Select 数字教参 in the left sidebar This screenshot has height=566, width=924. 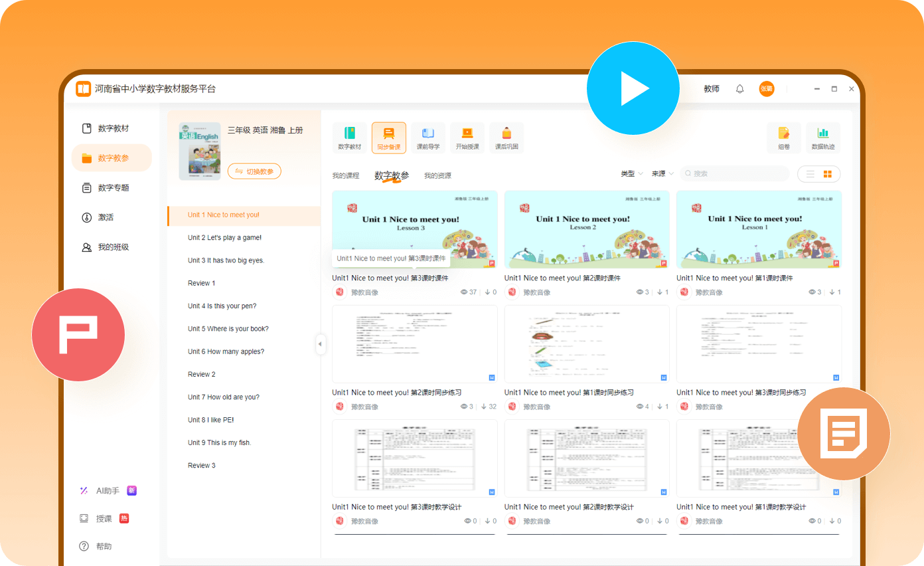tap(112, 158)
